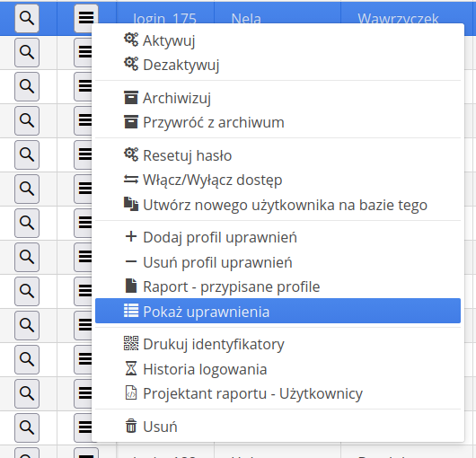Click the minus icon for Usuń profil uprawnień
The height and width of the screenshot is (458, 476).
point(131,261)
